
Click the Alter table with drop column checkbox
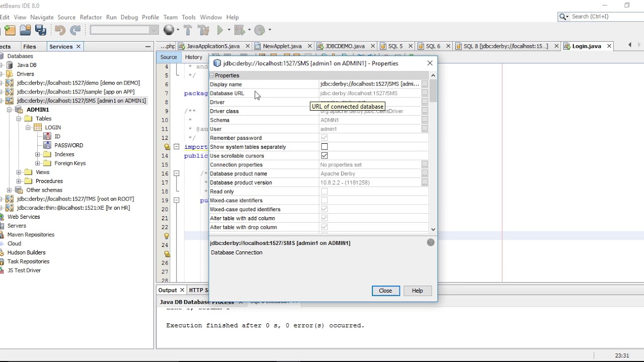(324, 227)
